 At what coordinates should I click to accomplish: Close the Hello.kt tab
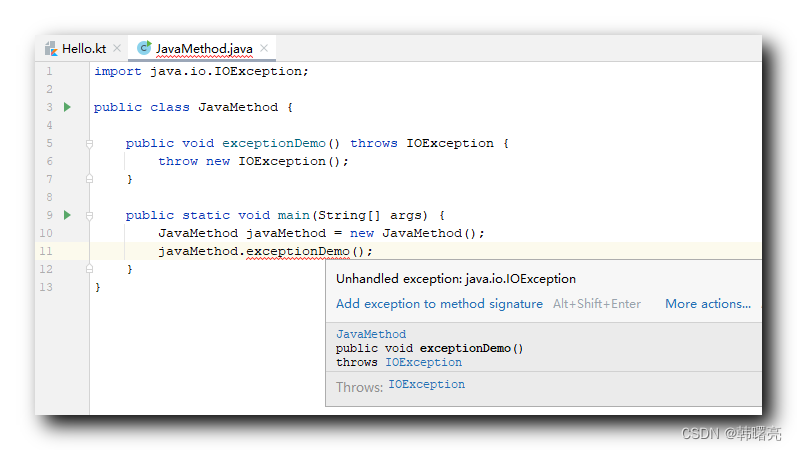click(x=117, y=48)
